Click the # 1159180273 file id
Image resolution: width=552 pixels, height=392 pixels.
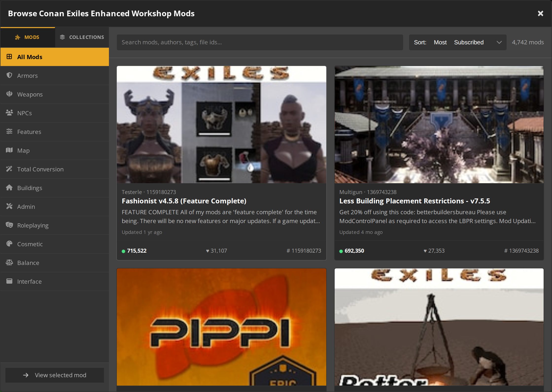pyautogui.click(x=304, y=251)
